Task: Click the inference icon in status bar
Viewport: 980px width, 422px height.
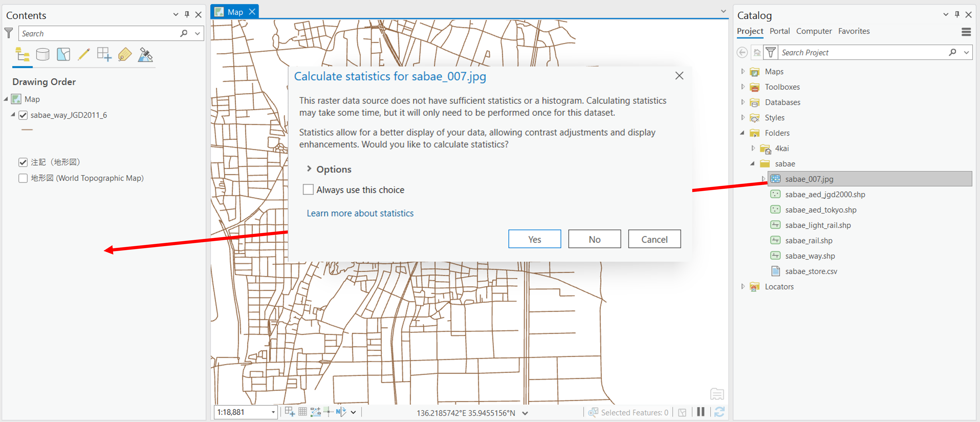Action: pos(328,412)
